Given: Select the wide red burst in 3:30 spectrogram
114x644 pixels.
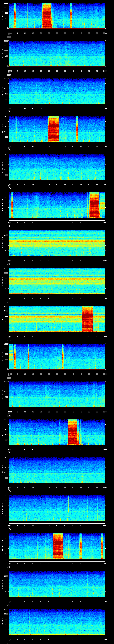Looking at the screenshot, I should [x=87, y=318].
